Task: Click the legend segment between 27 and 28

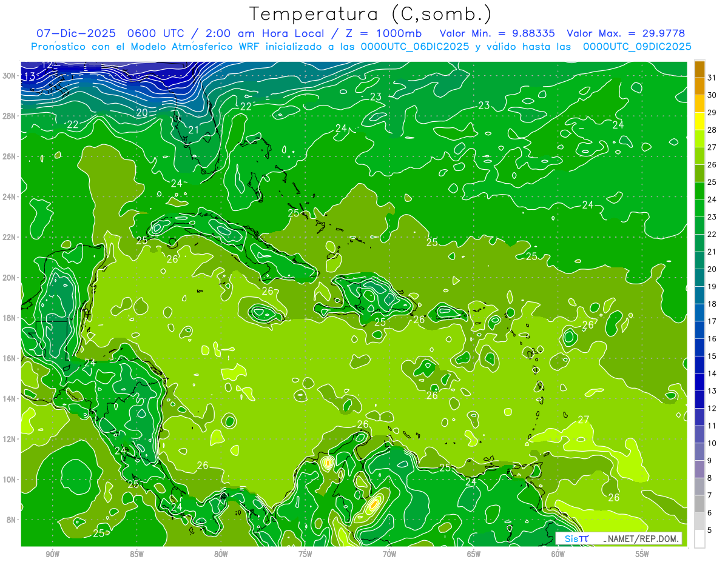Action: click(699, 138)
